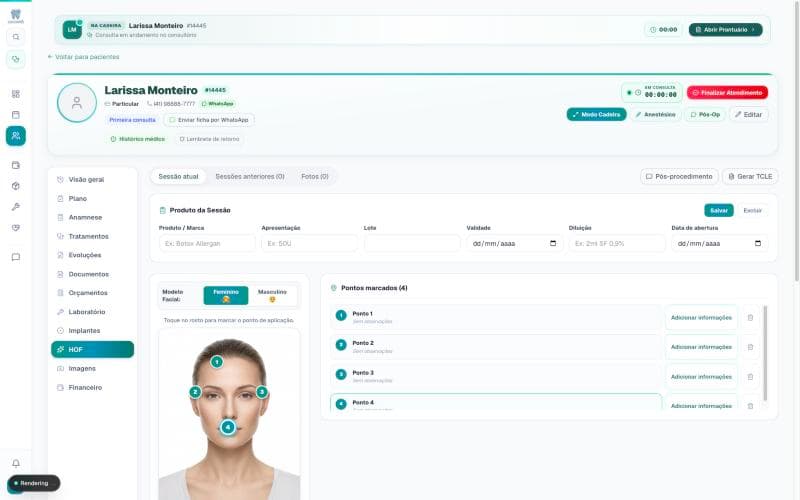Select marker 3 beside the right eye

[262, 392]
